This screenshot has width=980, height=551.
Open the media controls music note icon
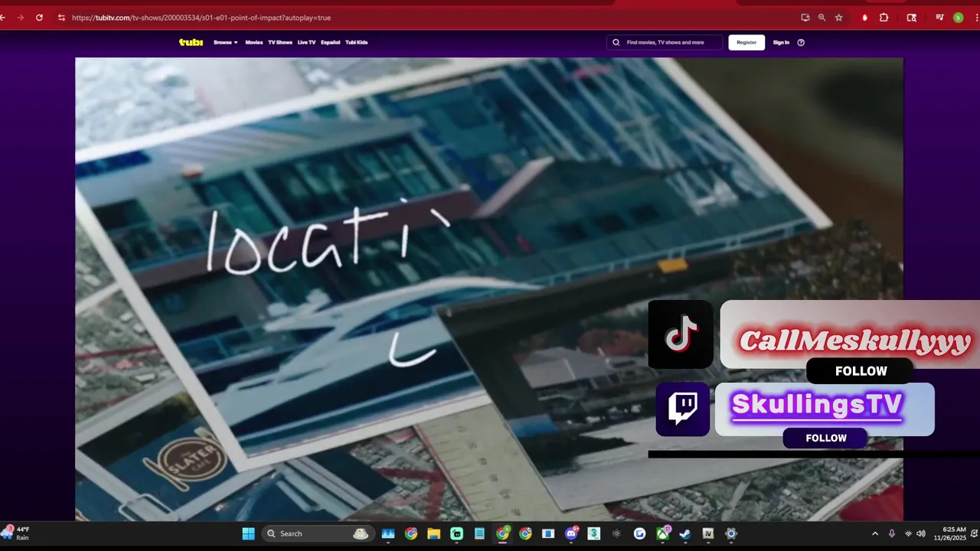(940, 17)
